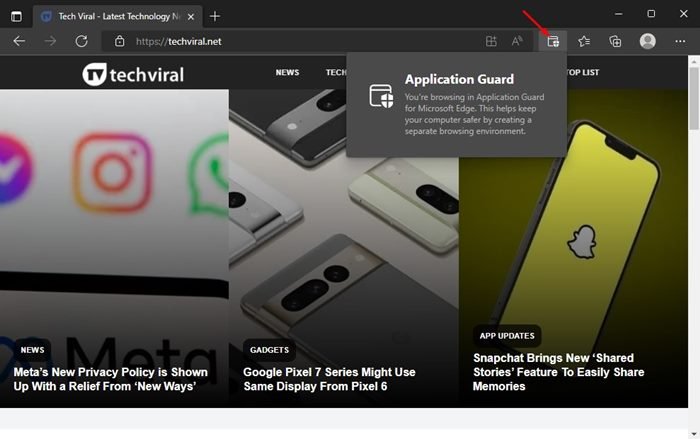Open the TOP LIST menu item
Screen dimensions: 700x439
pos(583,72)
